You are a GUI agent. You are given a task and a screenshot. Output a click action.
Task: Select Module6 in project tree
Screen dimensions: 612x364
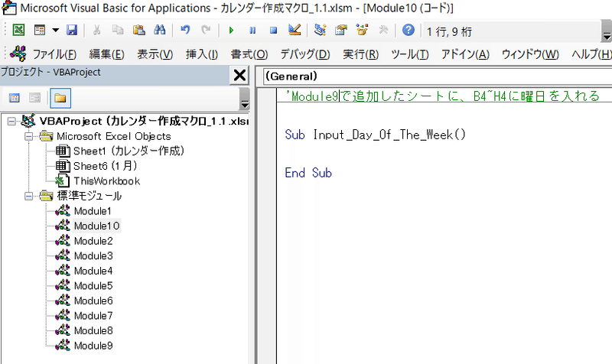(x=93, y=301)
